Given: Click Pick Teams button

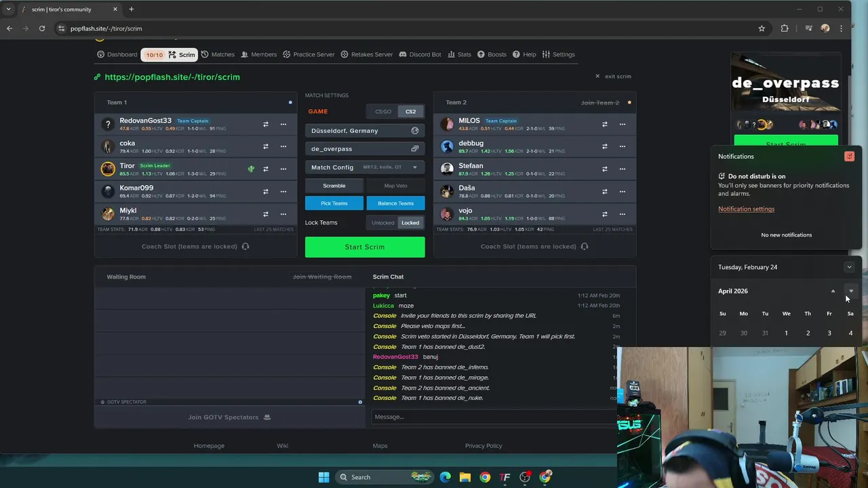Looking at the screenshot, I should tap(334, 203).
